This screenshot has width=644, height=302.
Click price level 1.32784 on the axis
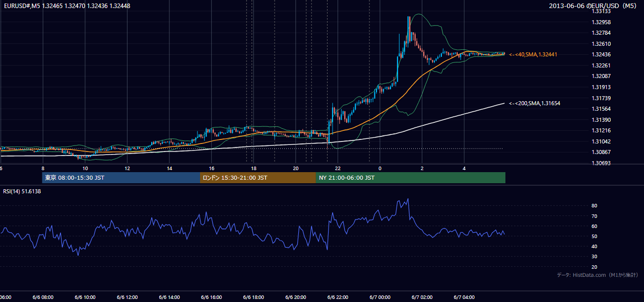(x=601, y=33)
